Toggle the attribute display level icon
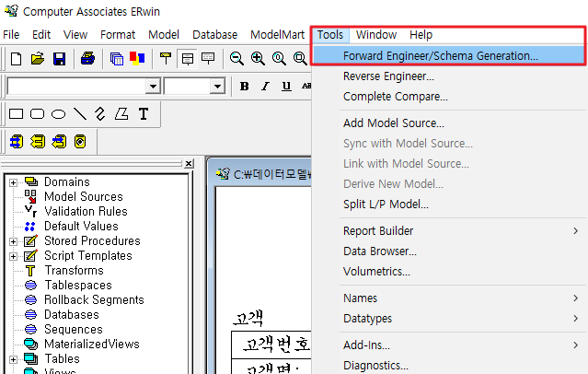 coord(187,59)
